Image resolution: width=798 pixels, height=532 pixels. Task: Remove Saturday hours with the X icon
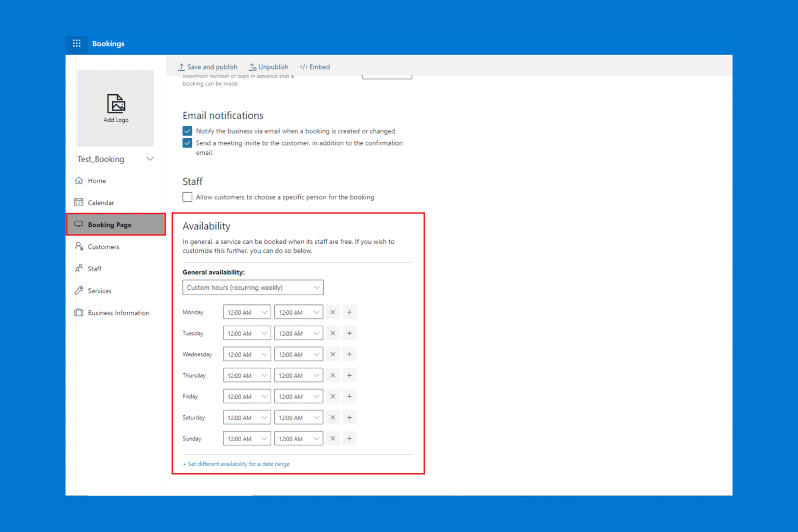332,418
